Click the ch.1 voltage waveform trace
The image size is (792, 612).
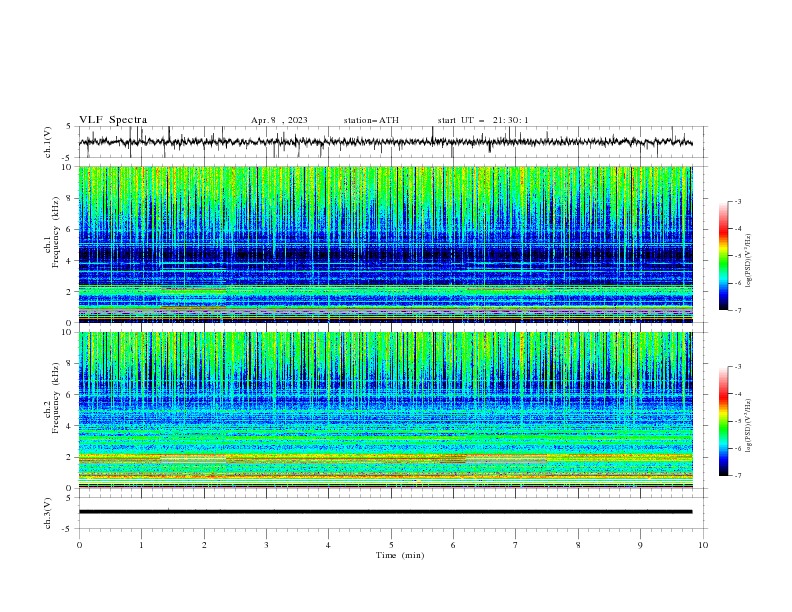pyautogui.click(x=386, y=142)
